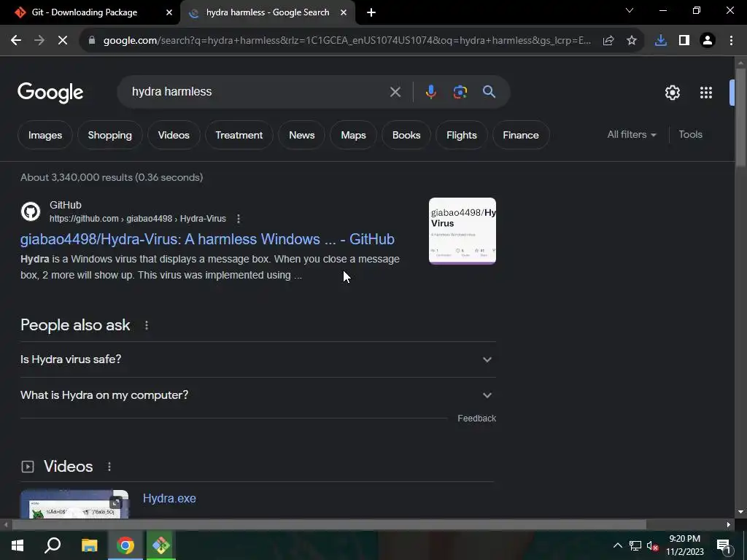This screenshot has height=560, width=747.
Task: Stop loading the page
Action: 63,41
